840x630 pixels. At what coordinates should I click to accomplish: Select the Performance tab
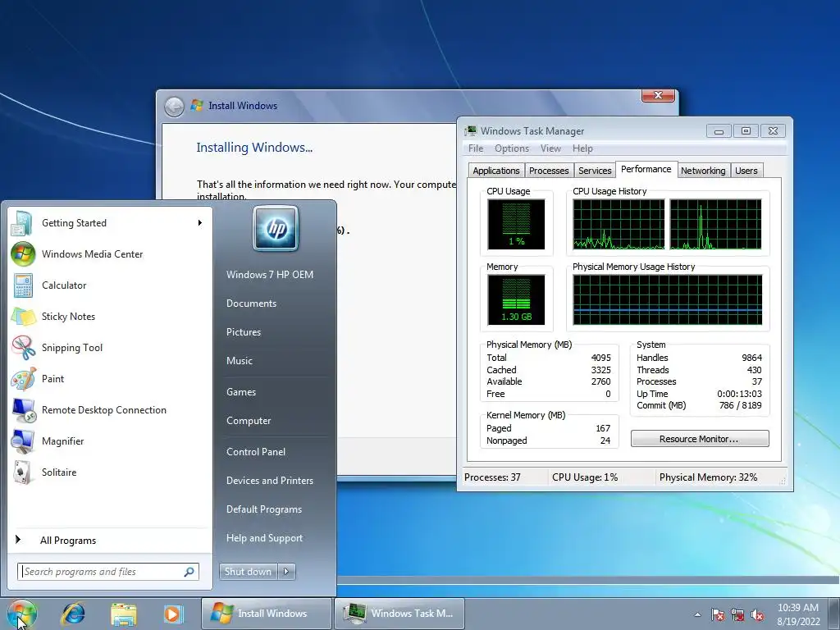[x=646, y=169]
